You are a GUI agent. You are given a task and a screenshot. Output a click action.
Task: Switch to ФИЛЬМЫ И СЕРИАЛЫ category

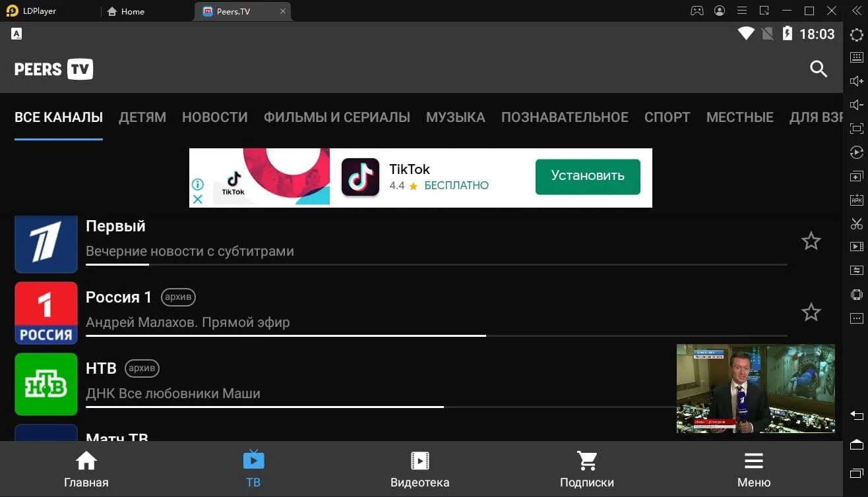[337, 117]
